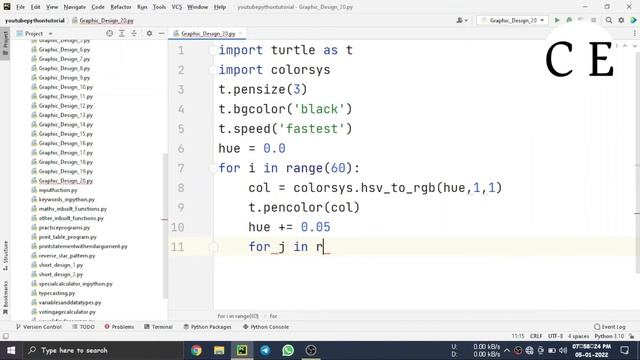Select typecasting.py file
Screen dimensions: 640x360
(x=53, y=293)
